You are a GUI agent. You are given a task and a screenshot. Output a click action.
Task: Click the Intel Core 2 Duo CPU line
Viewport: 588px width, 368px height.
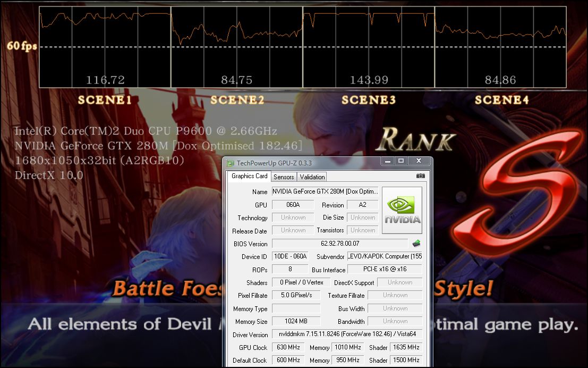pos(146,131)
